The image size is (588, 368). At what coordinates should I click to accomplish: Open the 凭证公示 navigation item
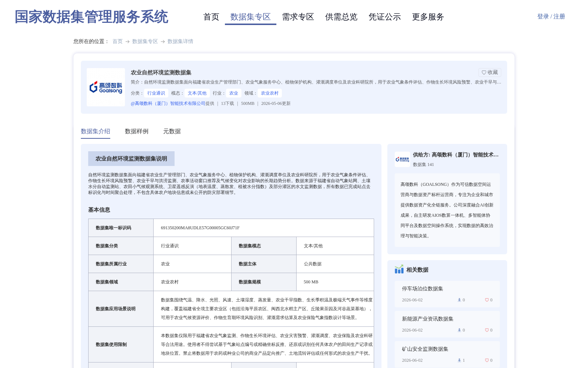(385, 17)
